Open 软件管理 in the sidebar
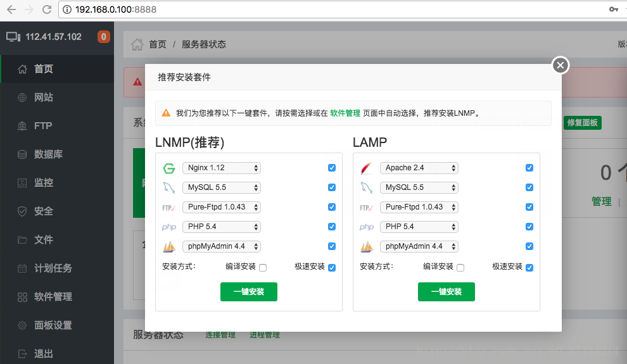This screenshot has height=364, width=627. [57, 296]
